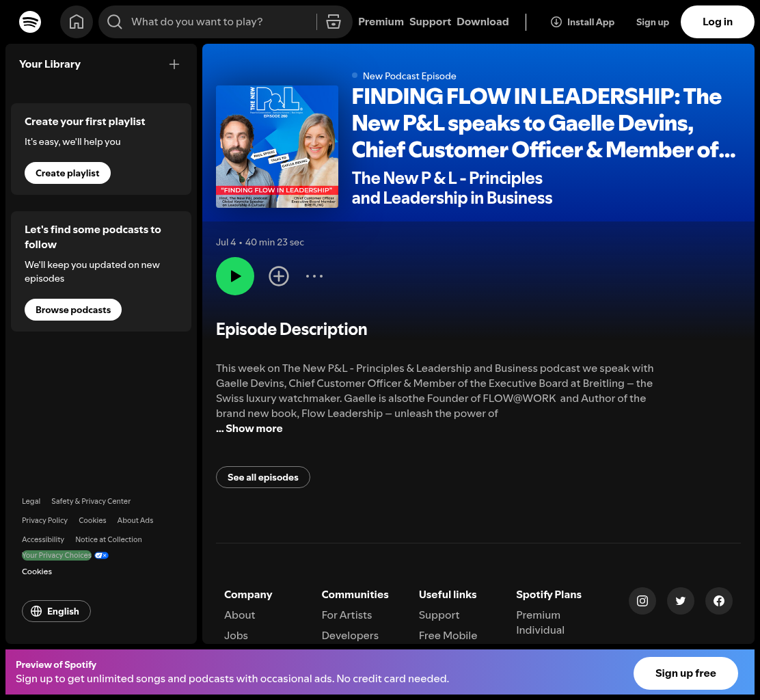Open Your Privacy Choices link
Screen dimensions: 760x700
pyautogui.click(x=57, y=556)
